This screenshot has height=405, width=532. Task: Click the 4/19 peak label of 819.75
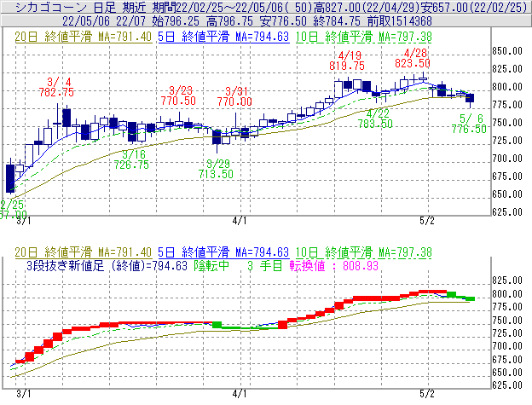350,65
